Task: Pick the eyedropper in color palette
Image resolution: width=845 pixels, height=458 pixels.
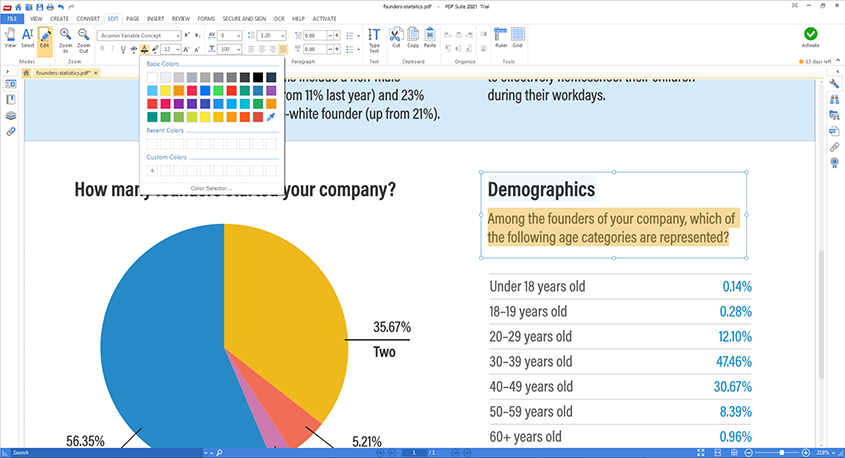Action: click(x=271, y=116)
